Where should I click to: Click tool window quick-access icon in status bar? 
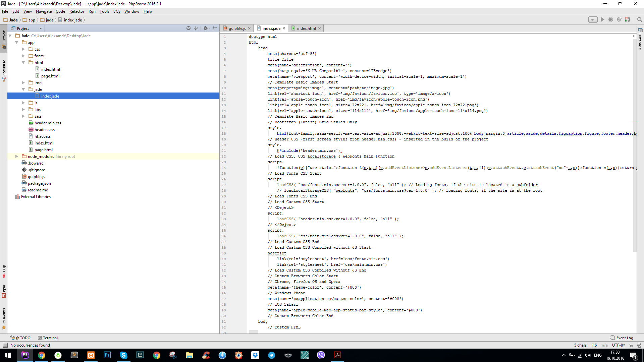[5, 345]
